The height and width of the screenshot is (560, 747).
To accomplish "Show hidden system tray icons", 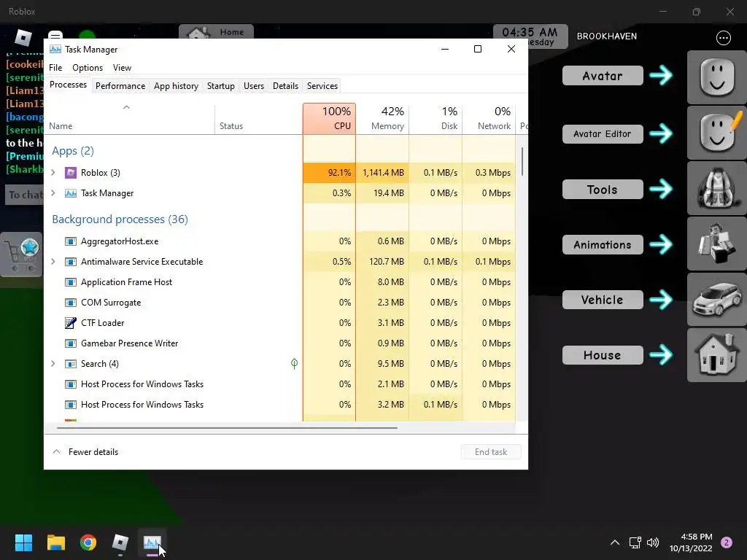I will 615,542.
